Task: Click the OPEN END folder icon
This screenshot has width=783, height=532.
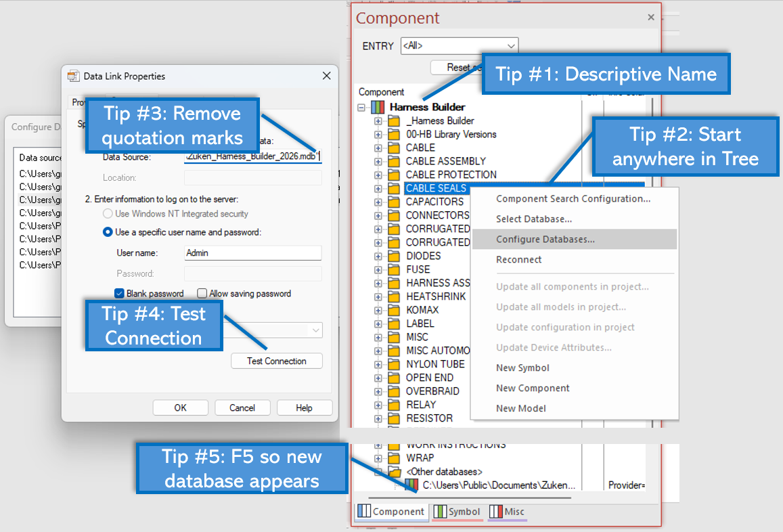Action: (x=394, y=378)
